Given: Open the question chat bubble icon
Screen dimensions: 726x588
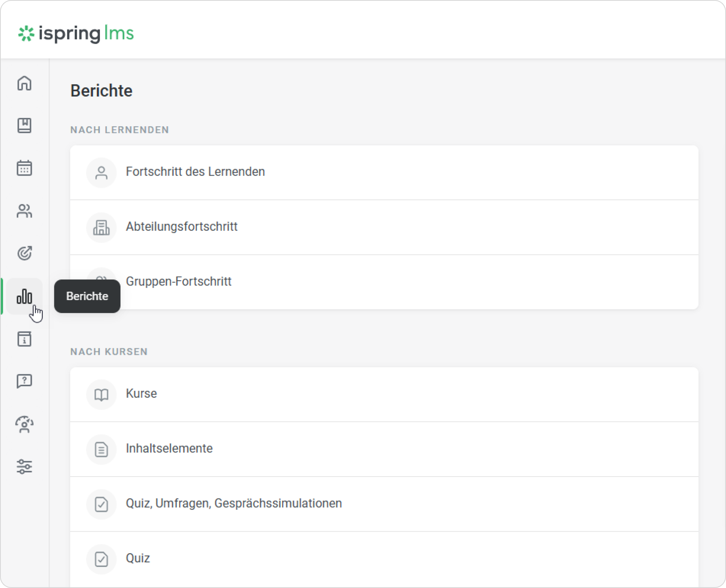Looking at the screenshot, I should click(25, 381).
